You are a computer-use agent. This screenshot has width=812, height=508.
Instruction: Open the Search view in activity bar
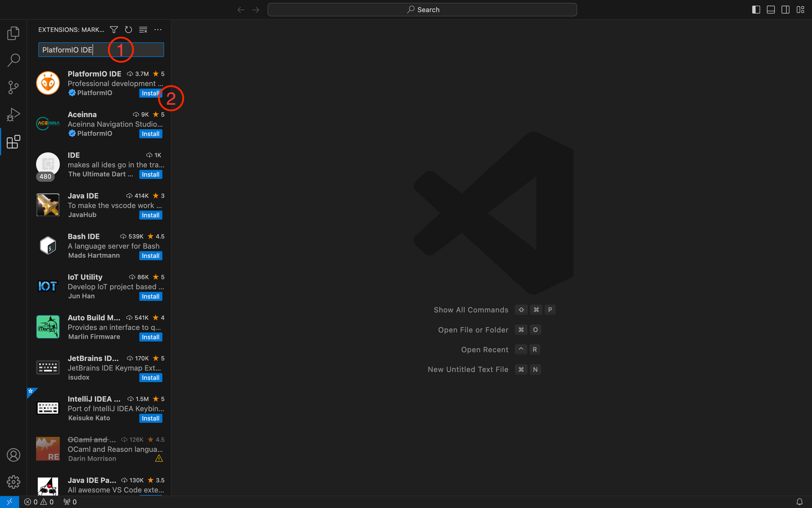click(13, 60)
